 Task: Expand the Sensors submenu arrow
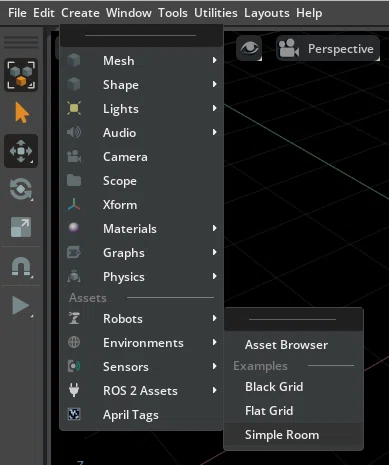[215, 366]
